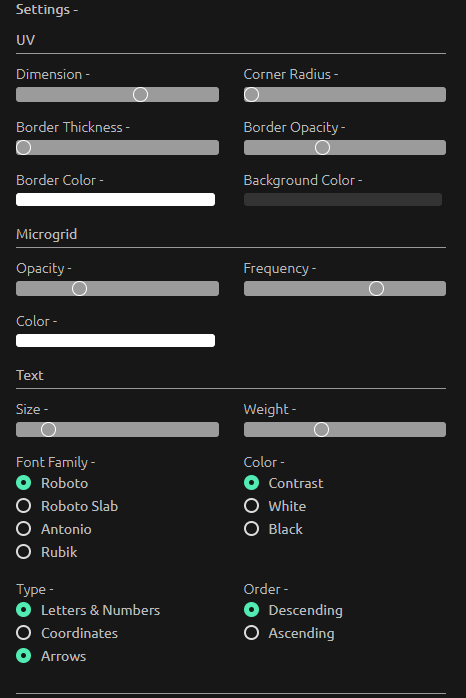The image size is (466, 698).
Task: Click the text Weight slider handle
Action: click(321, 430)
